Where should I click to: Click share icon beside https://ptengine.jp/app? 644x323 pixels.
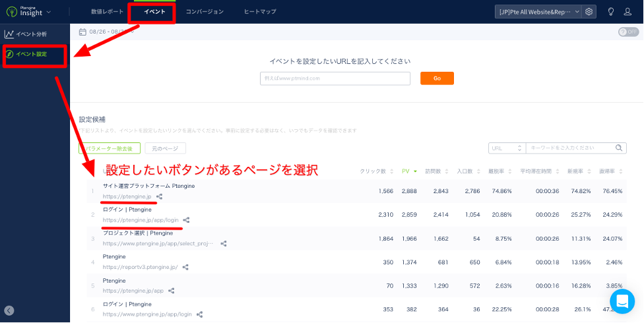click(x=172, y=291)
